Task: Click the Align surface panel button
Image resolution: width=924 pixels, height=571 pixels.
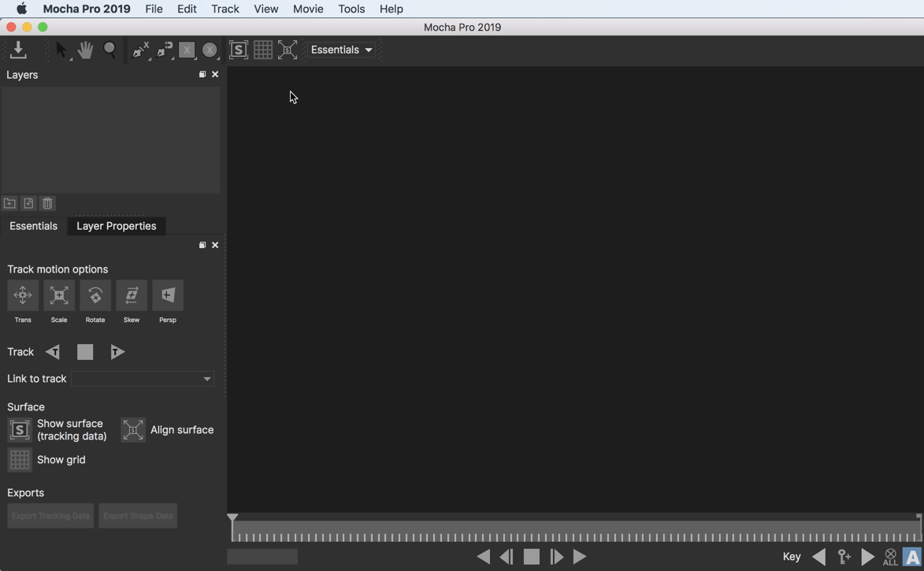Action: [133, 430]
